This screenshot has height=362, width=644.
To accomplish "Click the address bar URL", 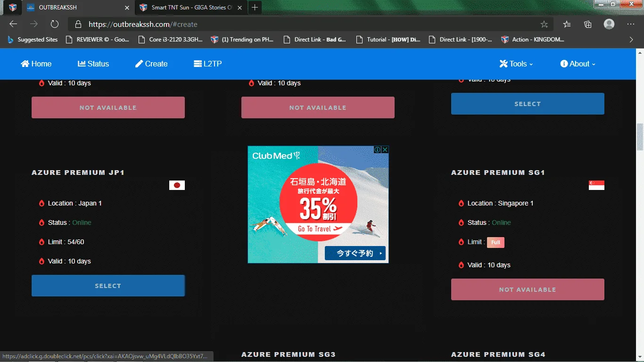I will coord(143,24).
